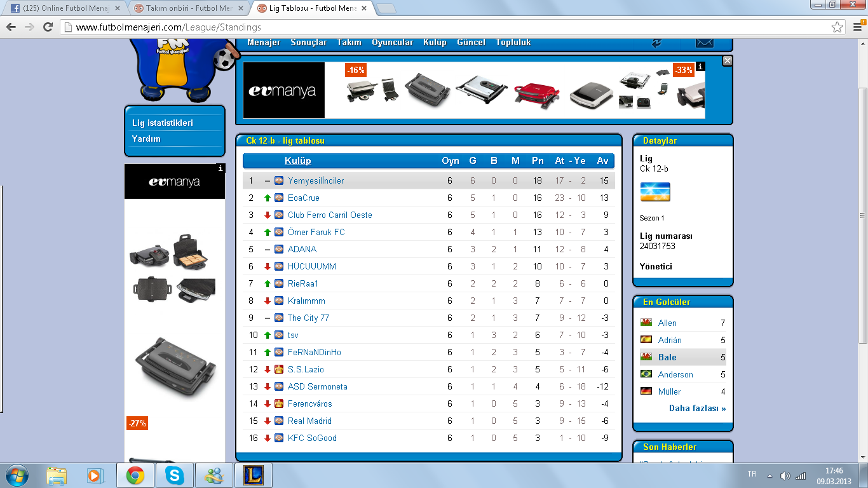Click the mail envelope icon in the menu
The image size is (868, 488).
705,43
